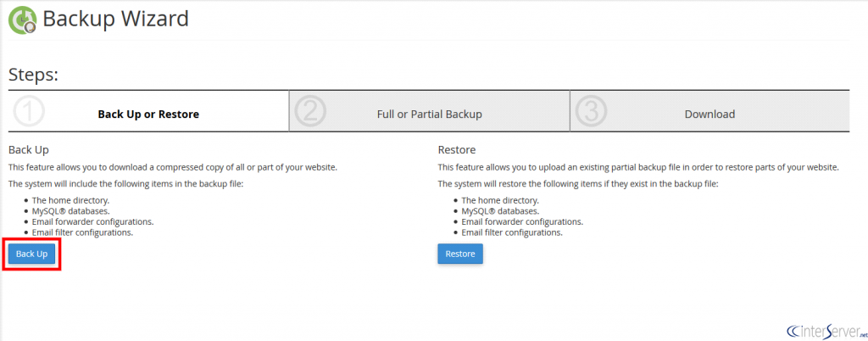Click the step 3 circled number icon

click(x=590, y=113)
